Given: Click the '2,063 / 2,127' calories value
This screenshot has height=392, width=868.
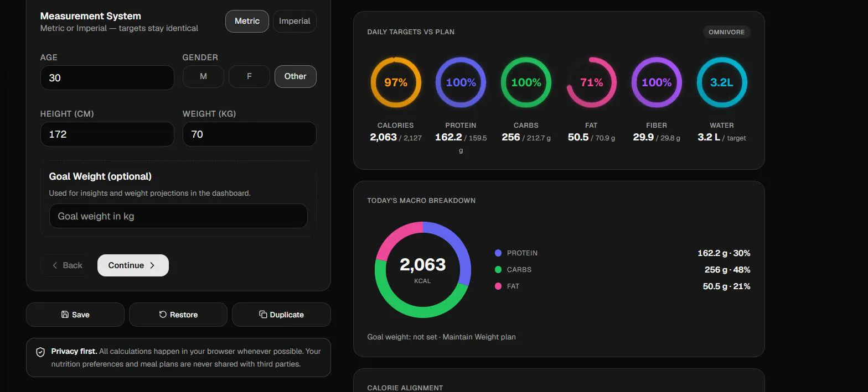Looking at the screenshot, I should coord(396,137).
